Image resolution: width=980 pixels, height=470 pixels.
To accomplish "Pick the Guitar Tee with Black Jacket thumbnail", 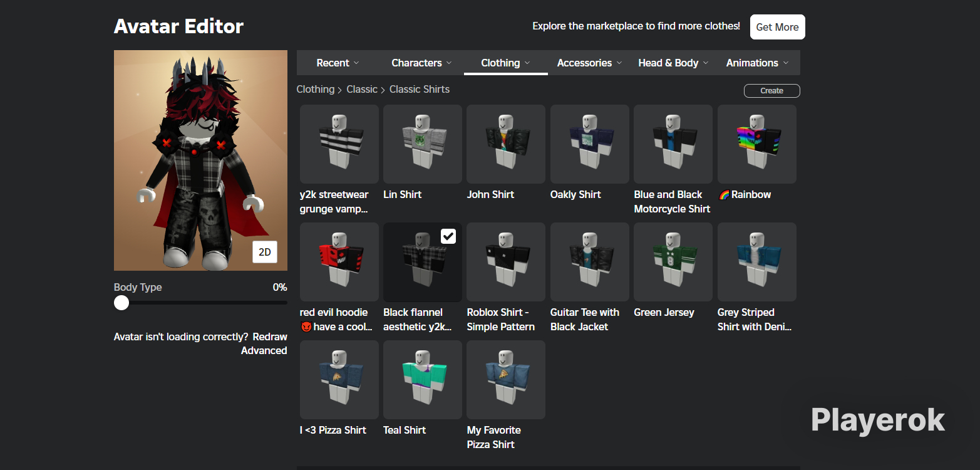I will click(x=590, y=262).
